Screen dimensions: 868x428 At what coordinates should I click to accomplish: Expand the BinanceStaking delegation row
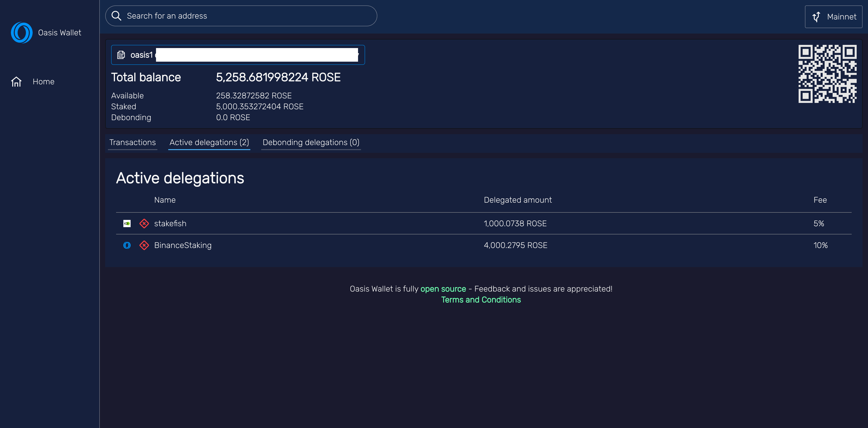(x=337, y=245)
